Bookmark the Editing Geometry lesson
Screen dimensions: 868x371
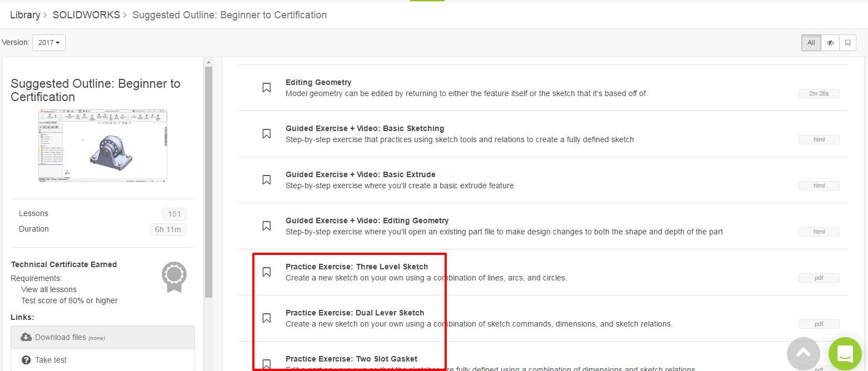coord(267,88)
